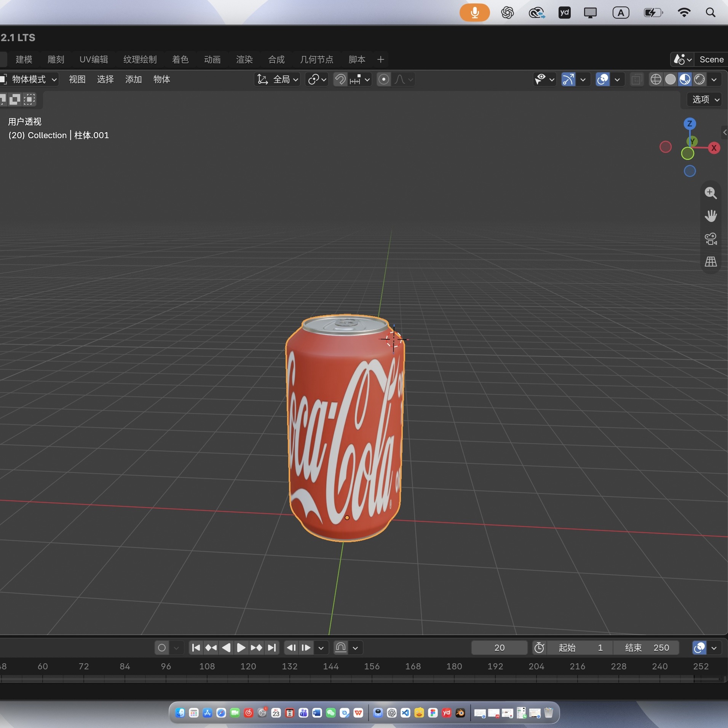Switch to 动画 workspace tab
This screenshot has height=728, width=728.
(x=212, y=59)
